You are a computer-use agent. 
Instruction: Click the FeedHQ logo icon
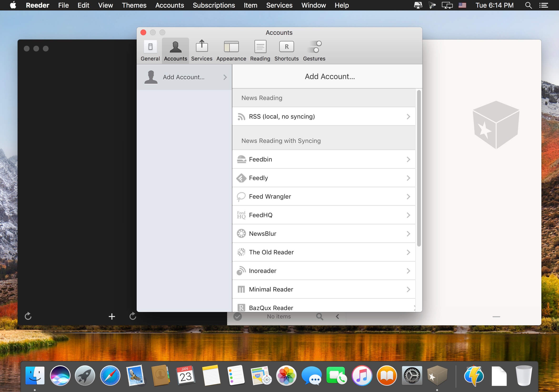coord(241,215)
